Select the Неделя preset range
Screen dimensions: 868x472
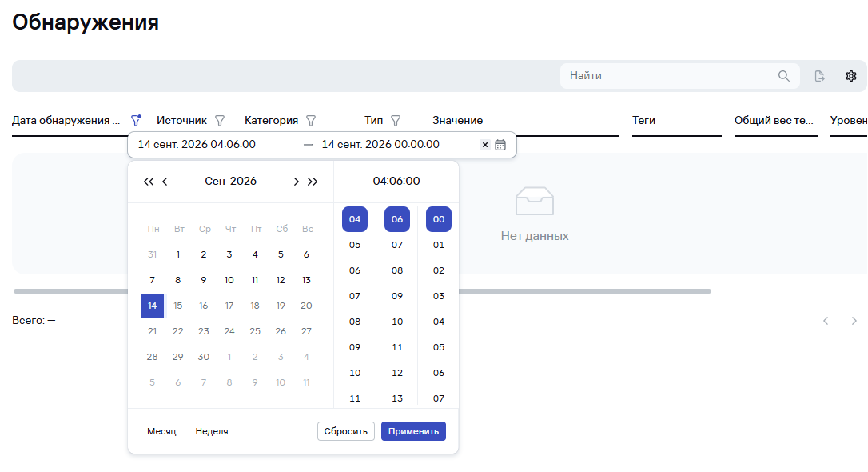pyautogui.click(x=212, y=431)
